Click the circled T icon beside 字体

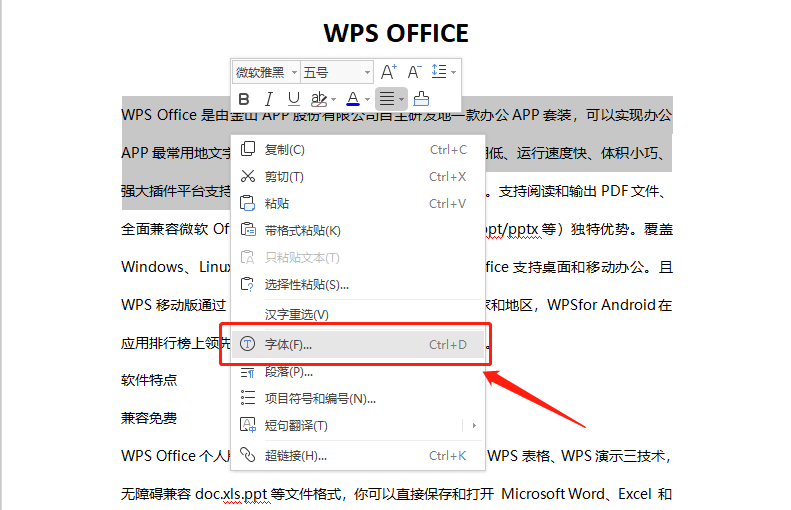247,344
